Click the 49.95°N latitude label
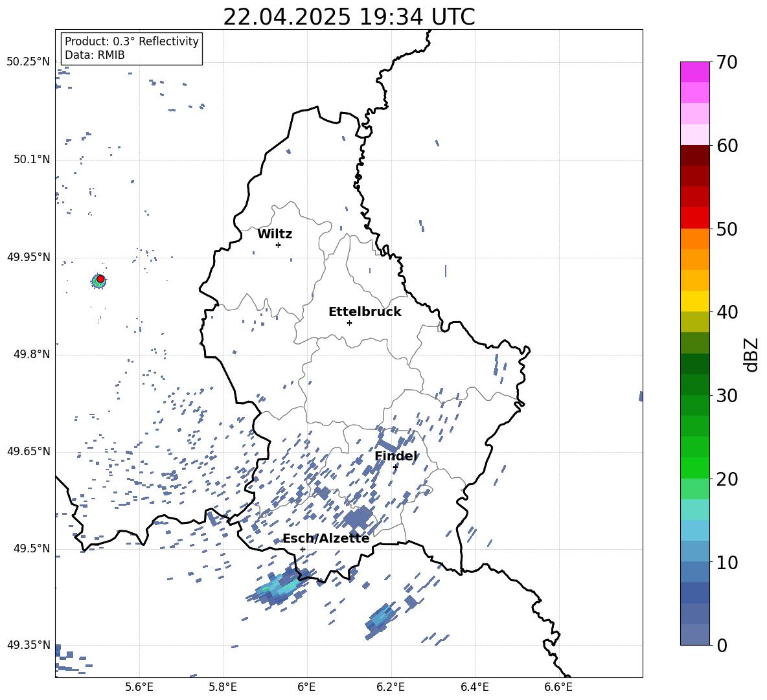This screenshot has height=700, width=767. (29, 257)
